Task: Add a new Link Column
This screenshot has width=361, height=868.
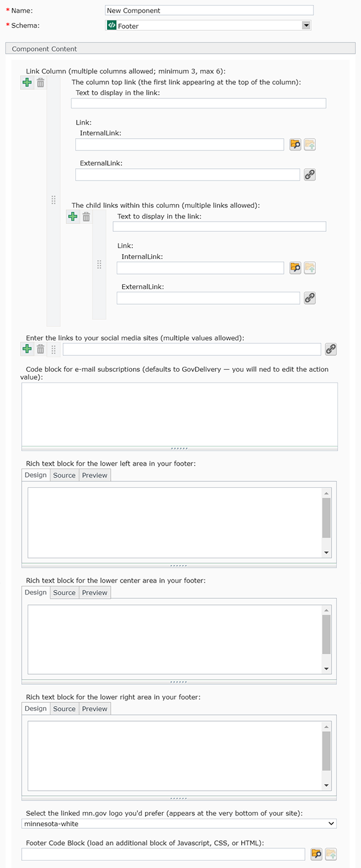Action: (27, 83)
